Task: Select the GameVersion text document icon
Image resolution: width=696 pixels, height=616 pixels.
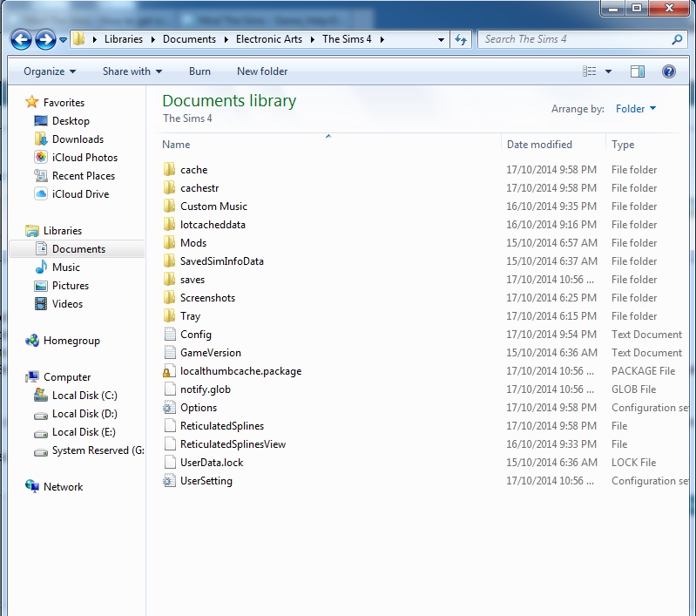Action: tap(170, 353)
